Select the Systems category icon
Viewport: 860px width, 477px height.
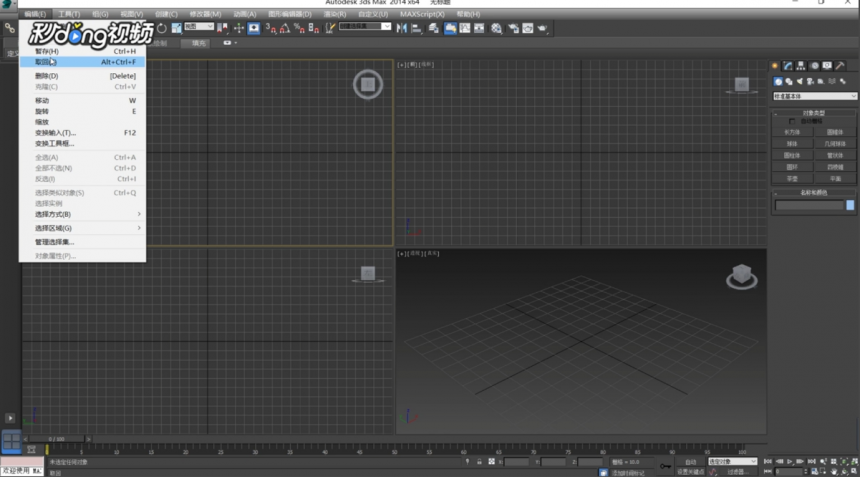pos(843,82)
